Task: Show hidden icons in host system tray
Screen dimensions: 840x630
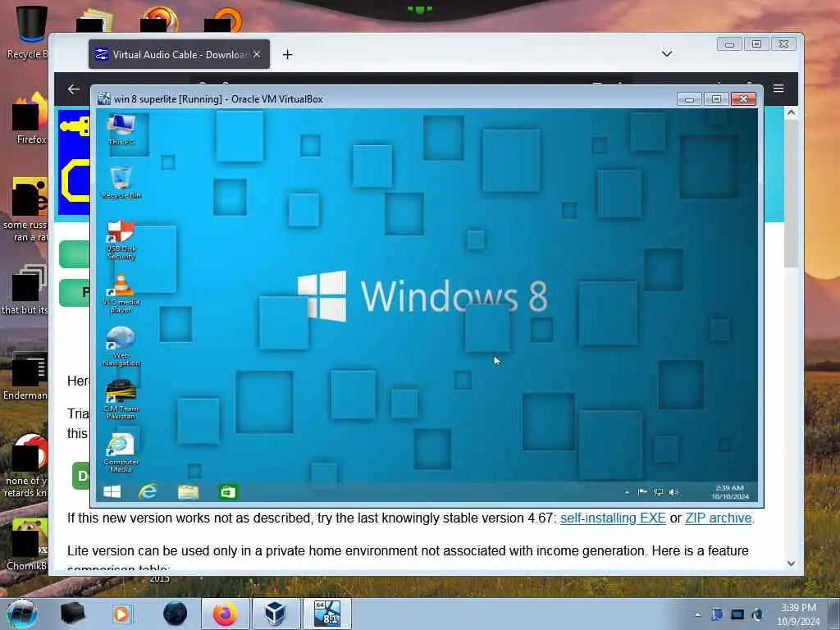Action: point(697,614)
